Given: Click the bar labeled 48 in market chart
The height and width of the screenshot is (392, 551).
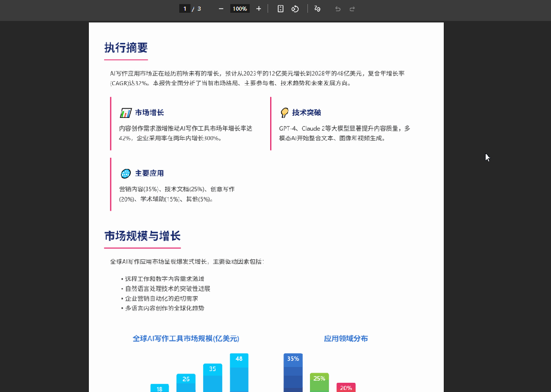Looking at the screenshot, I should (x=239, y=373).
